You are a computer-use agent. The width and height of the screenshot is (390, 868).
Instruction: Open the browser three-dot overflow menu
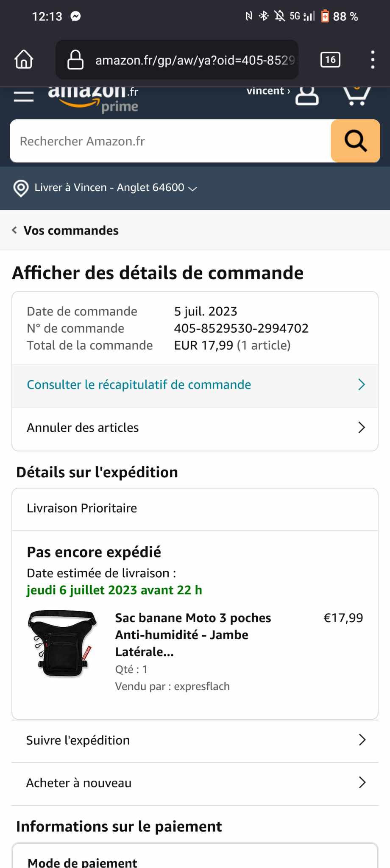[x=373, y=60]
